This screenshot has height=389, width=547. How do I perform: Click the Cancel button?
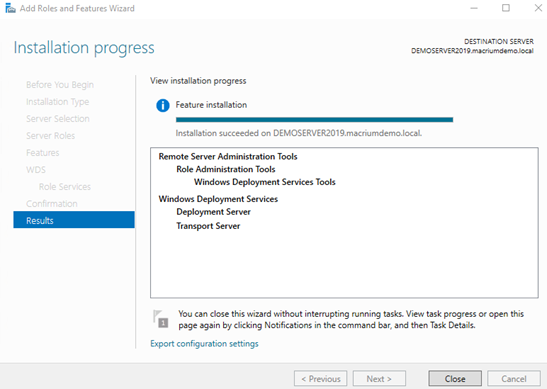pyautogui.click(x=514, y=379)
